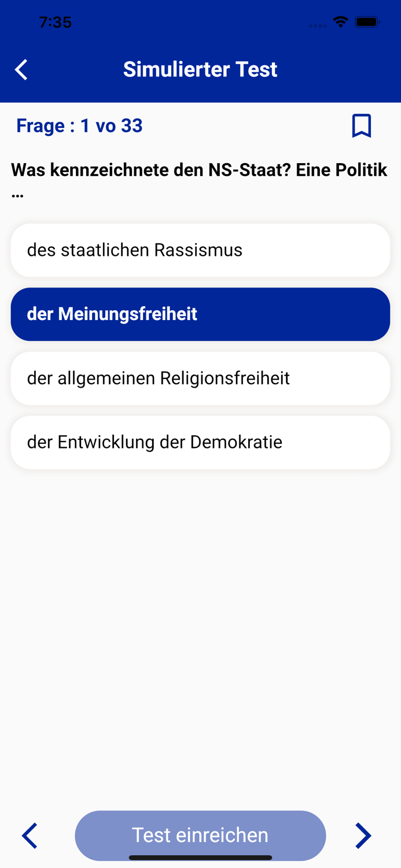Select answer 'des staatlichen Rassismus'

[x=200, y=250]
